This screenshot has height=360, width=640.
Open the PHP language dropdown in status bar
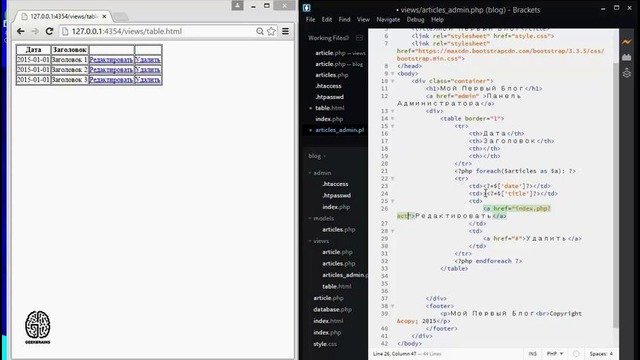point(555,353)
